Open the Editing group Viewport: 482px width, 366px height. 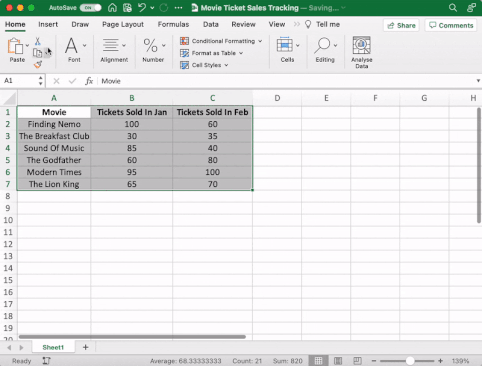pyautogui.click(x=325, y=50)
